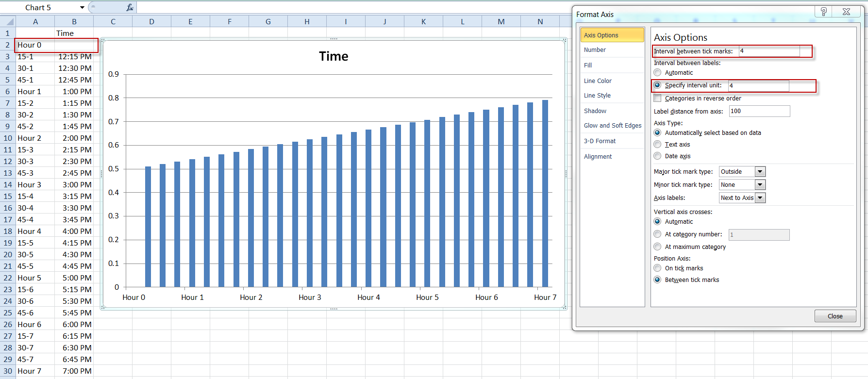Click the Select All corner triangle
868x379 pixels.
(x=9, y=21)
